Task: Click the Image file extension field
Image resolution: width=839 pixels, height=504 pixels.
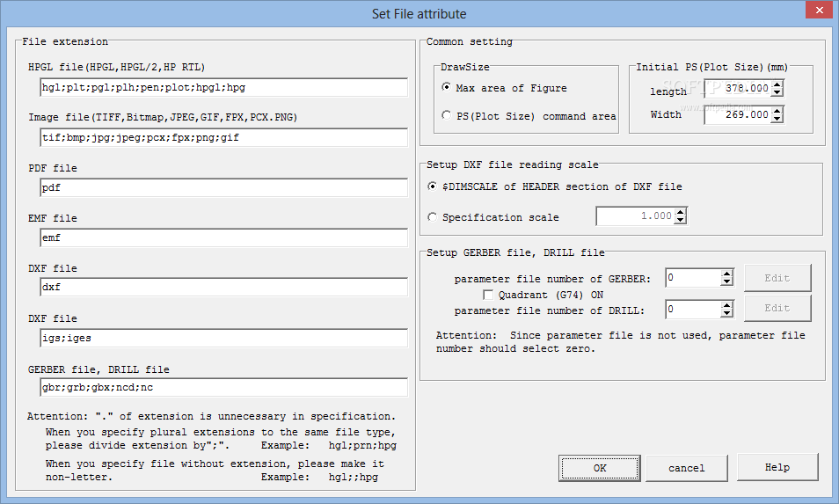Action: pos(223,137)
